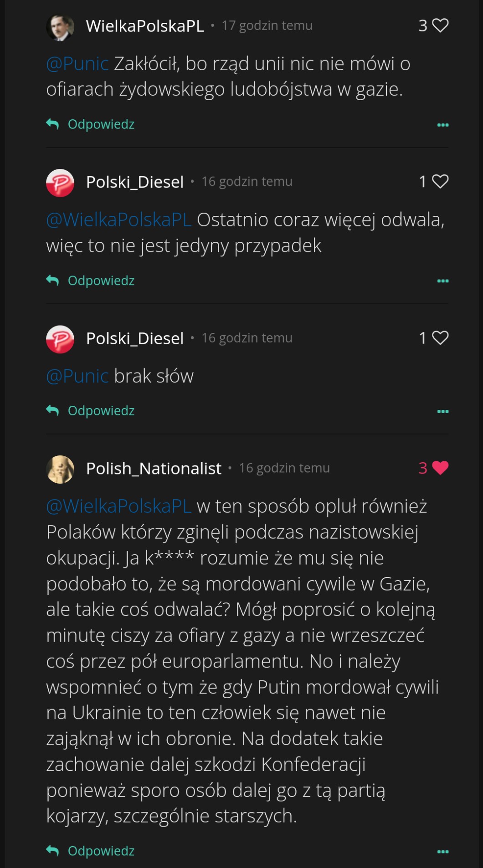This screenshot has width=483, height=868.
Task: Like Polski_Diesel's 'brak słów' comment
Action: (440, 338)
